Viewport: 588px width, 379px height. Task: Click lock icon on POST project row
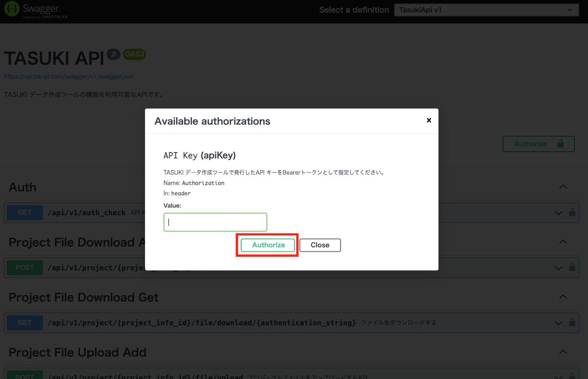[572, 268]
